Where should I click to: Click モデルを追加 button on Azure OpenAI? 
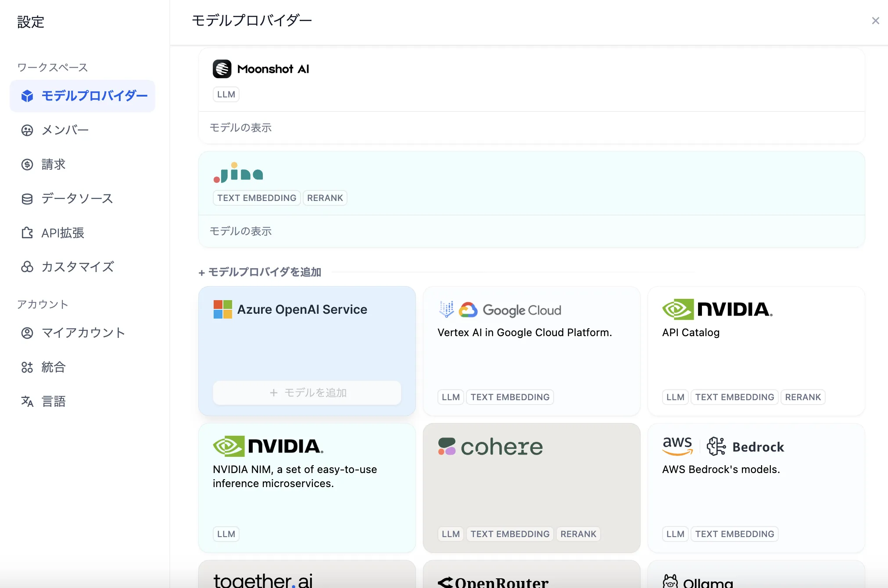click(x=307, y=393)
